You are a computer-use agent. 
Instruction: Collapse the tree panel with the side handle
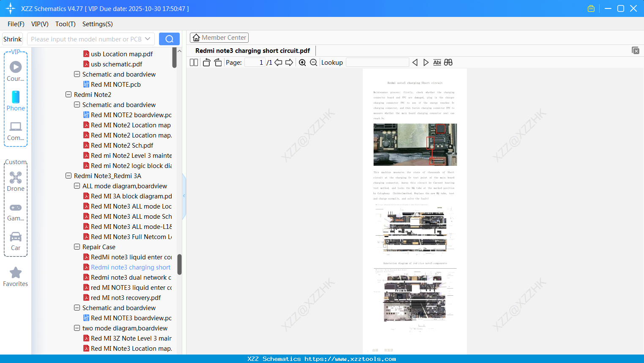184,196
